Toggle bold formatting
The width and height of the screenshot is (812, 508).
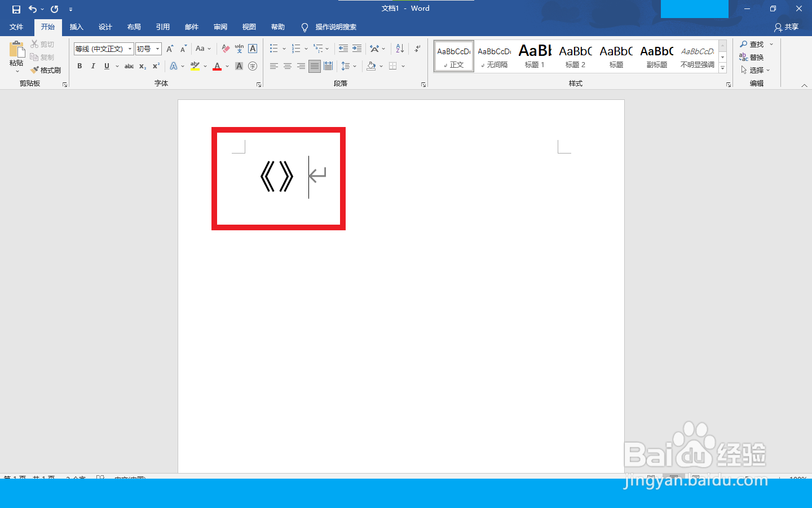80,66
